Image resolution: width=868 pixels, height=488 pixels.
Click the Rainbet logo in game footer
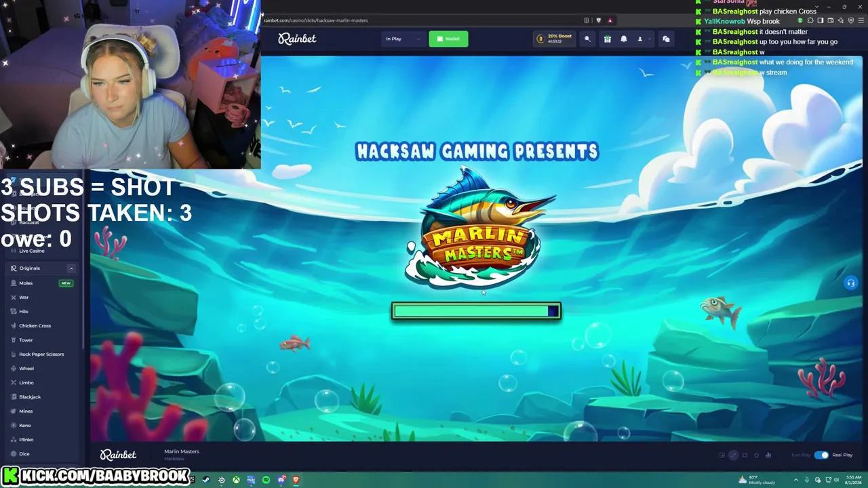(118, 455)
